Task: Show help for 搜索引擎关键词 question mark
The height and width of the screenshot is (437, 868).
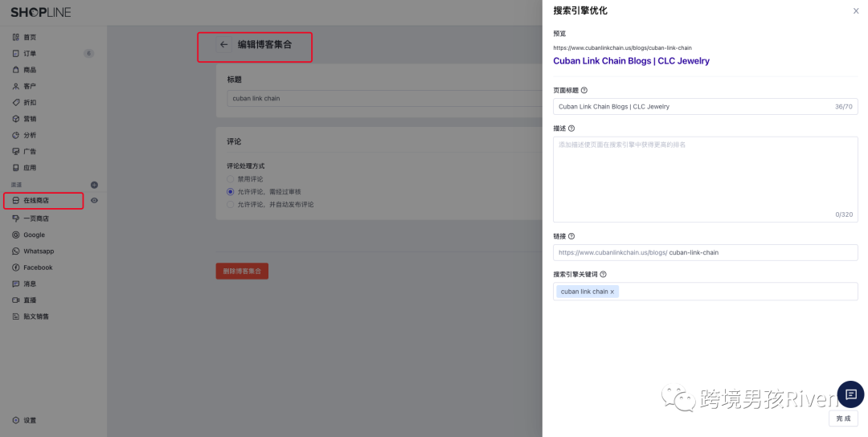Action: pyautogui.click(x=604, y=275)
